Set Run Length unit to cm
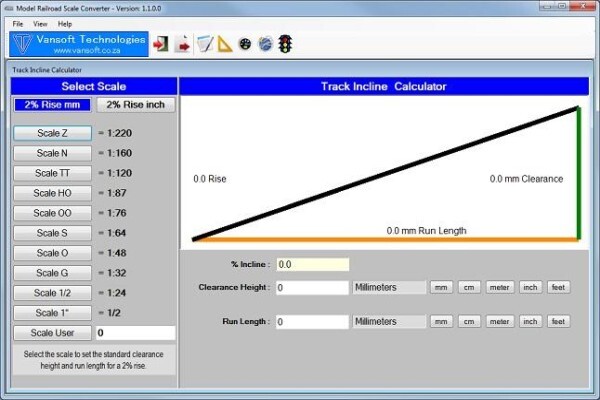This screenshot has width=600, height=400. 469,322
